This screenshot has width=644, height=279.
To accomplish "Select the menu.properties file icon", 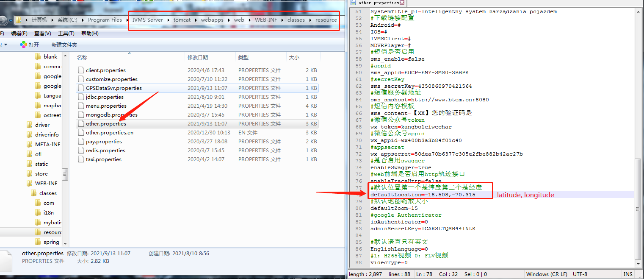I will [x=81, y=106].
